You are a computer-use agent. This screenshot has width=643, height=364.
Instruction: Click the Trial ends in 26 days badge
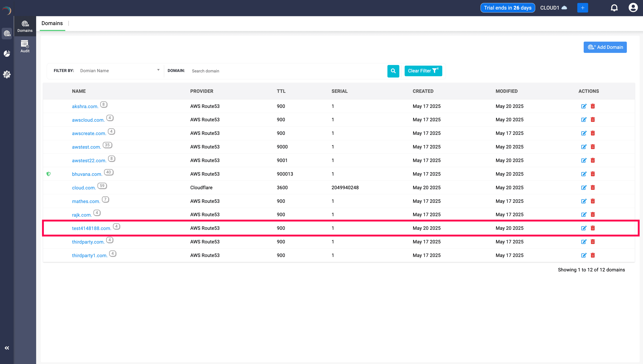tap(508, 7)
